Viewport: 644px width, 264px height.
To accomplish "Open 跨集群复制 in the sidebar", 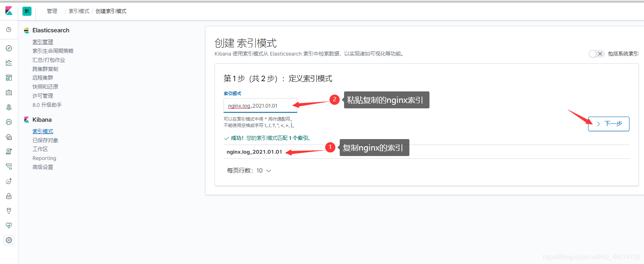I will [45, 69].
